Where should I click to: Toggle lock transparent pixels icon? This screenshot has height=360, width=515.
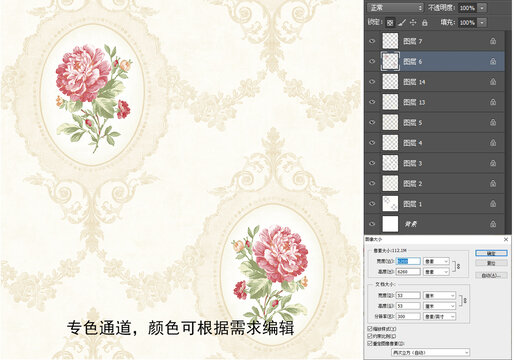point(390,23)
